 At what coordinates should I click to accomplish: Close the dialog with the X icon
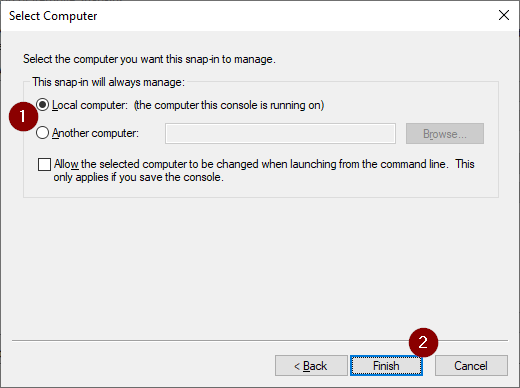click(x=504, y=15)
